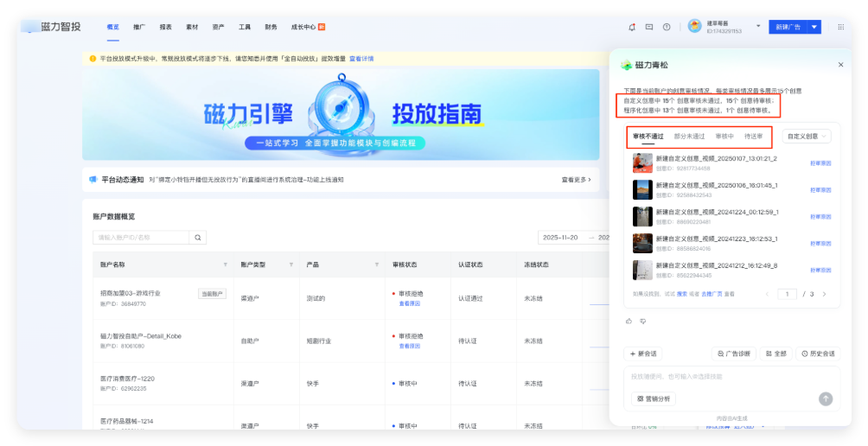Screen dimensions: 868x446
Task: Click 查看原因 for 招商加盟03-游戏行业
Action: pos(410,303)
